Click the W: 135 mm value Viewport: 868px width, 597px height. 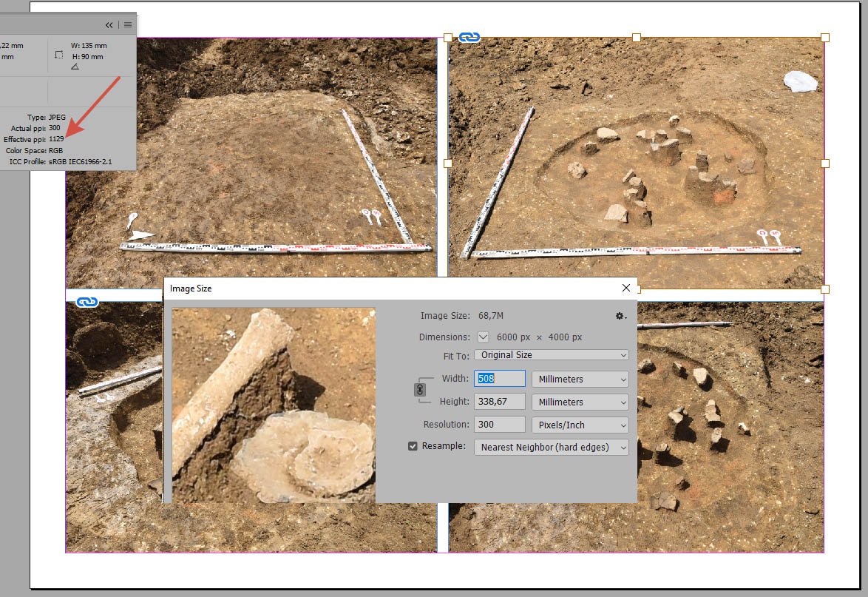click(x=89, y=45)
